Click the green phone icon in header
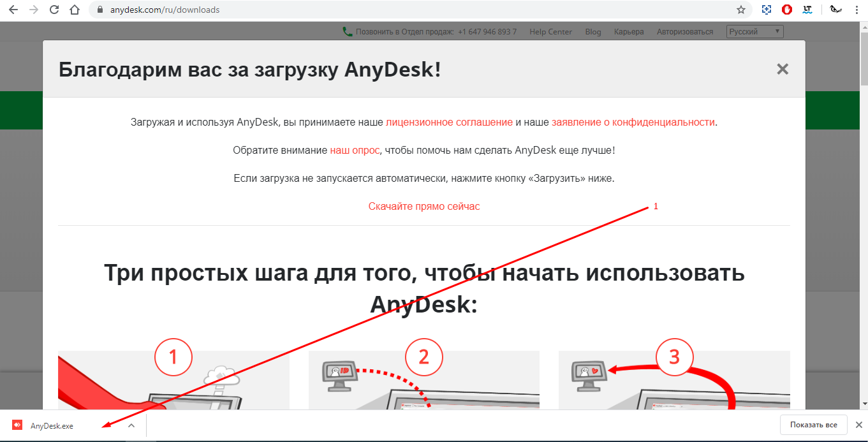868x442 pixels. 348,31
